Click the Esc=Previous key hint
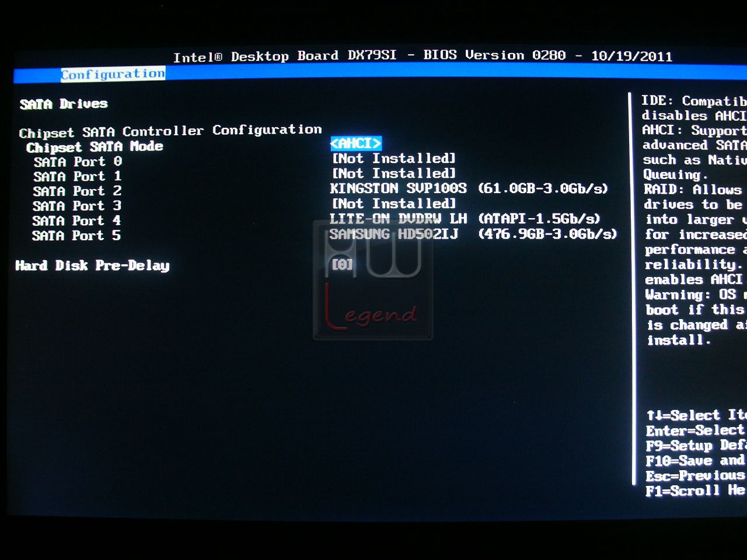This screenshot has width=747, height=560. (x=696, y=476)
